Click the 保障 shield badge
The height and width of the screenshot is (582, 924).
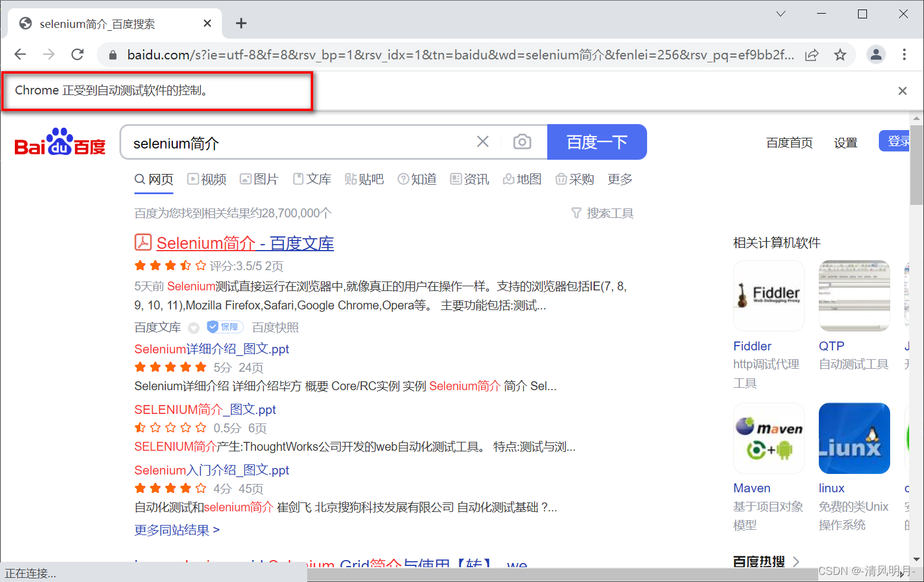pyautogui.click(x=225, y=327)
